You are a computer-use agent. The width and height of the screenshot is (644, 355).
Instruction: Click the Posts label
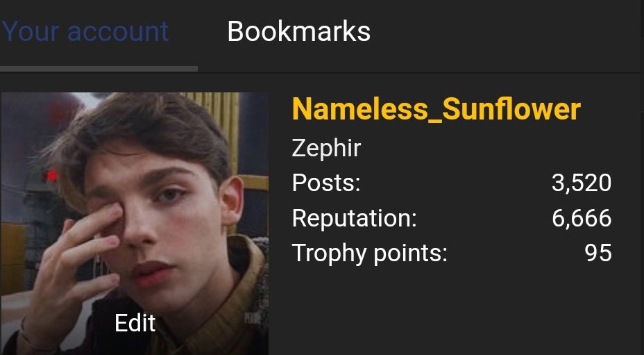(x=326, y=183)
